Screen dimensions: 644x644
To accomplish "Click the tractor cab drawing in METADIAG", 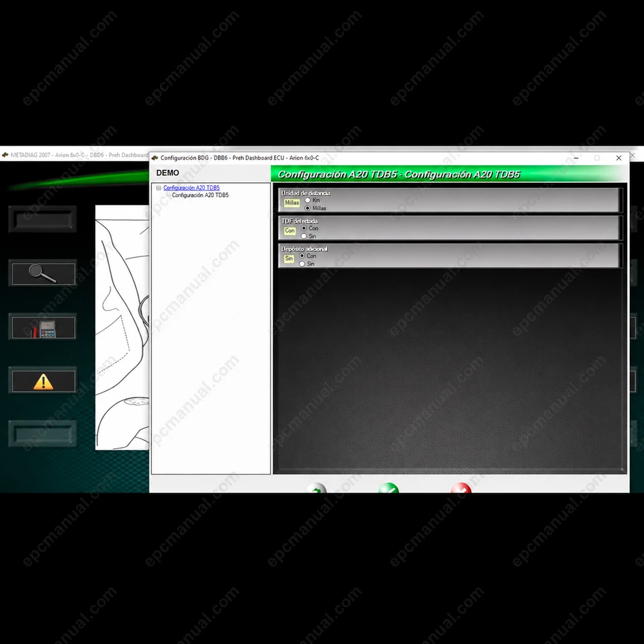I will coord(122,327).
